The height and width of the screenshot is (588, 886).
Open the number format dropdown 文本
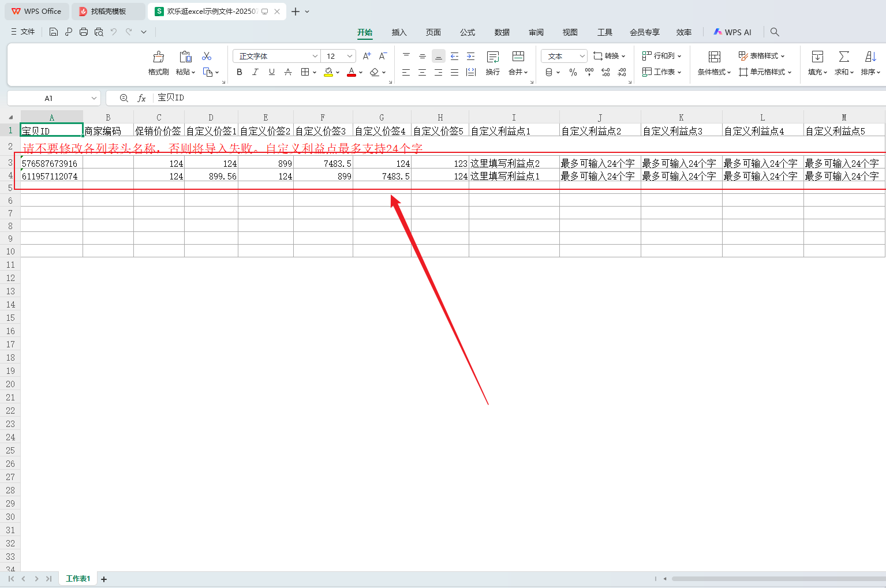click(564, 56)
